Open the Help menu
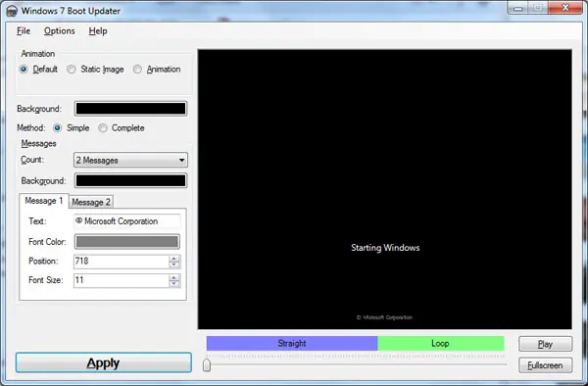The height and width of the screenshot is (386, 588). 98,31
